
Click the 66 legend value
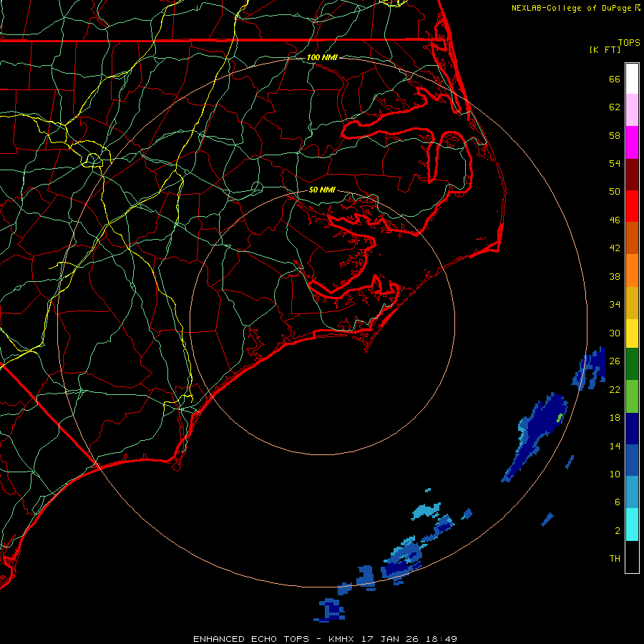[x=615, y=79]
